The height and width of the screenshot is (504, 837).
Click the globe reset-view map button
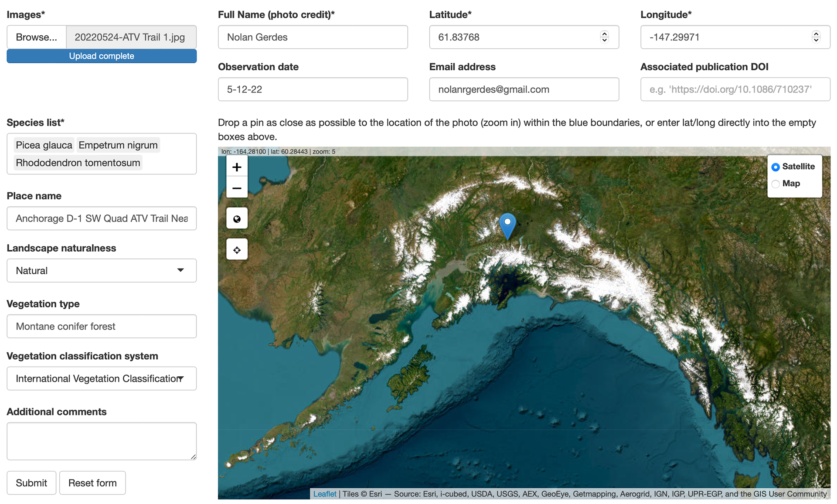coord(237,219)
